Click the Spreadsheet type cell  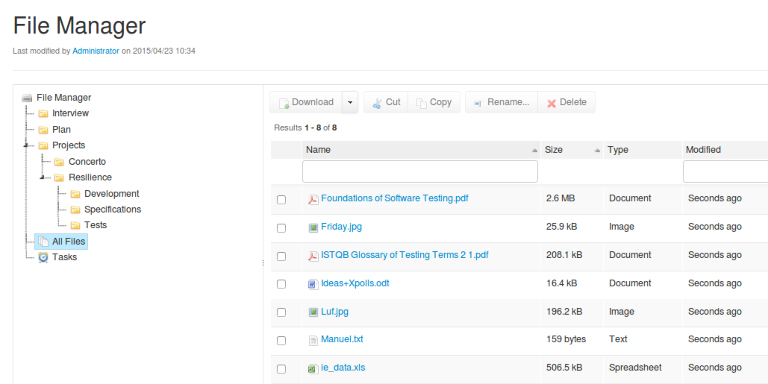[x=635, y=368]
